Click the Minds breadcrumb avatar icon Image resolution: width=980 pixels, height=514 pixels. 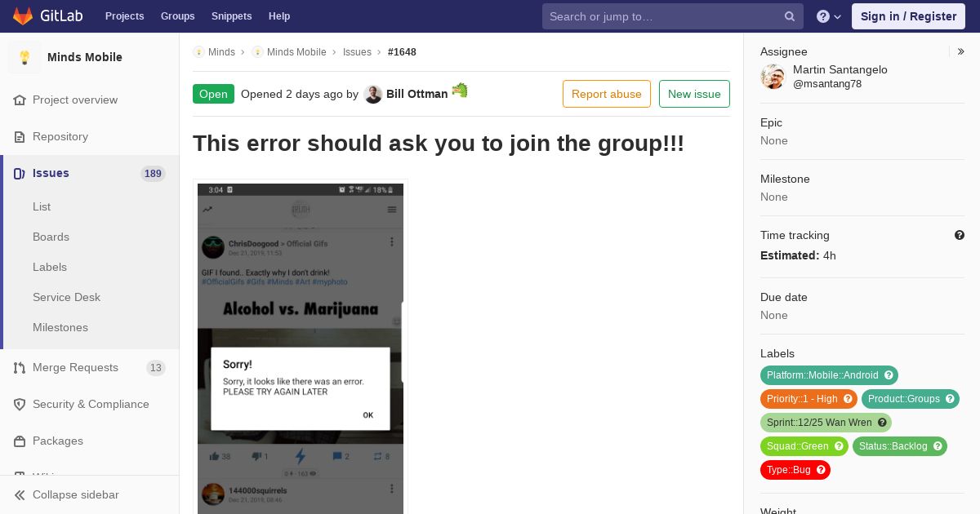click(198, 51)
